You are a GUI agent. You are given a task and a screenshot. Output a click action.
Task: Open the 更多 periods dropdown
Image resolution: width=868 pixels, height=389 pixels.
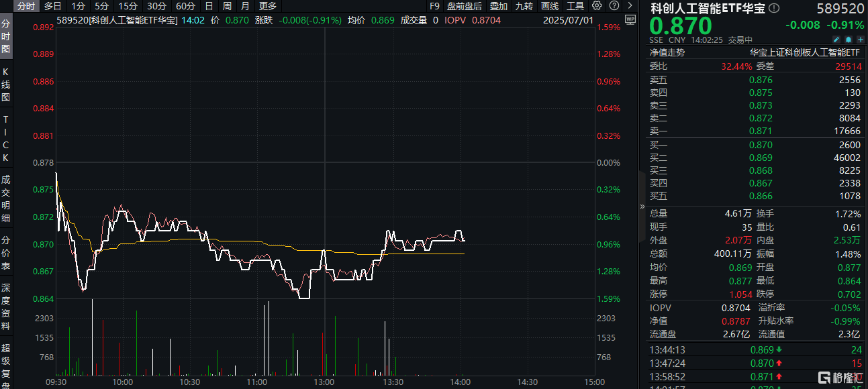(268, 6)
